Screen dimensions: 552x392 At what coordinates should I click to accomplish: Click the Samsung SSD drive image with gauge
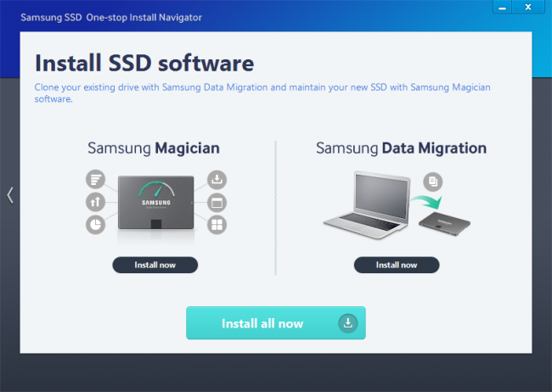click(x=156, y=203)
